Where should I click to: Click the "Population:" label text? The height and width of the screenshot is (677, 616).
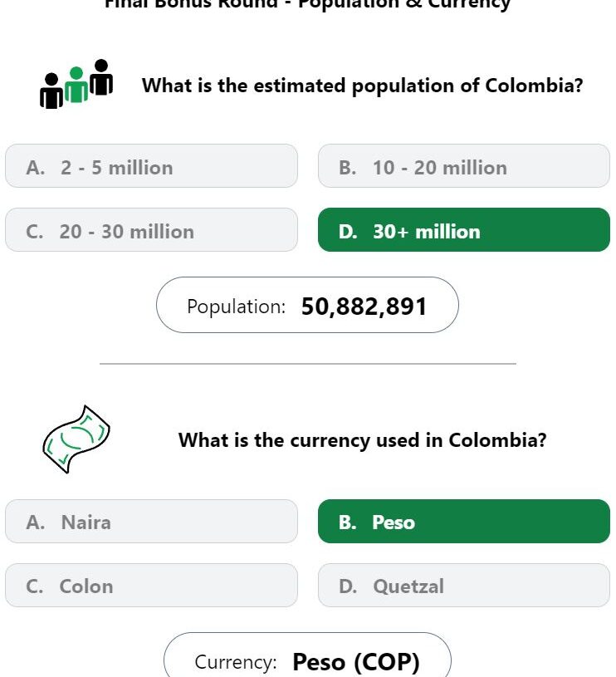236,307
